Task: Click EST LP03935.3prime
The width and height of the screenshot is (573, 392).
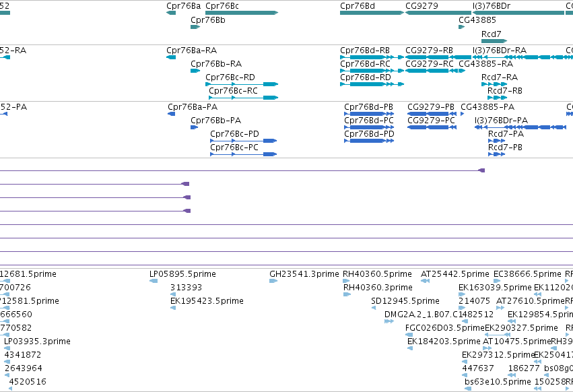Action: pos(37,341)
